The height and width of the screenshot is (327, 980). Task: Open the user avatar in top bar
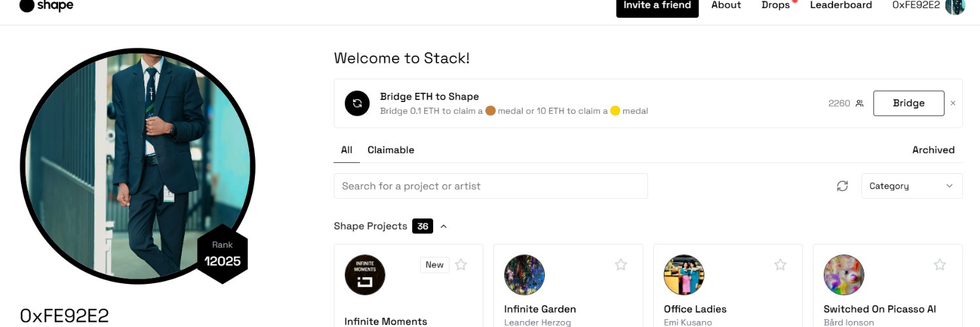click(x=955, y=5)
